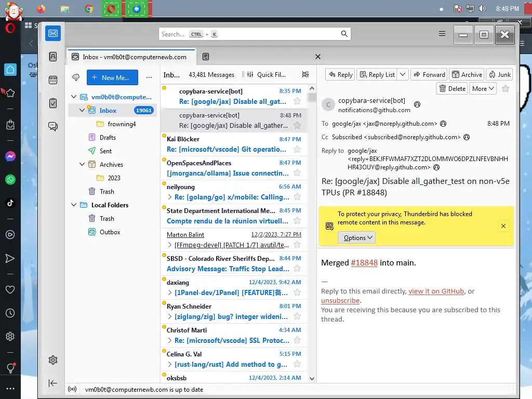Star the Celina G. Val message
The image size is (532, 399).
[x=297, y=364]
